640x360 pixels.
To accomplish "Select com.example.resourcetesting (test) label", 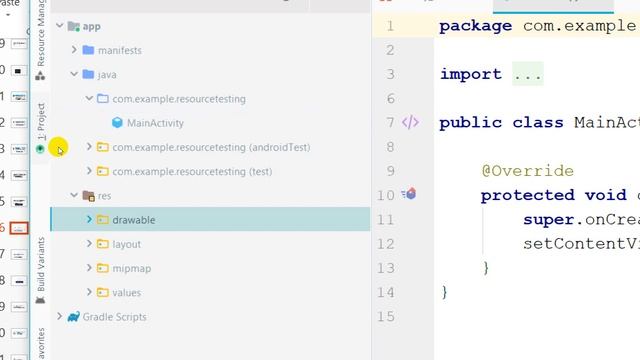I will 192,171.
